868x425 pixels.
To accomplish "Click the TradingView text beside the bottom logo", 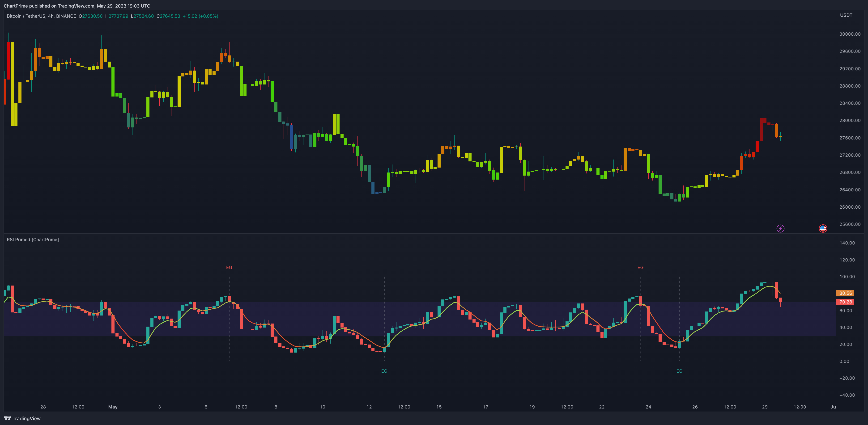I will click(26, 418).
